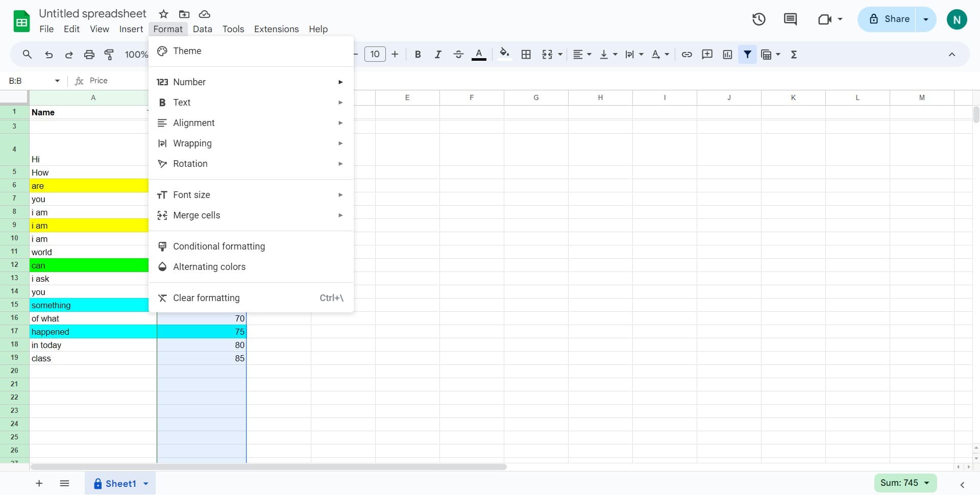Image resolution: width=980 pixels, height=495 pixels.
Task: Click the add new sheet plus button
Action: 39,483
